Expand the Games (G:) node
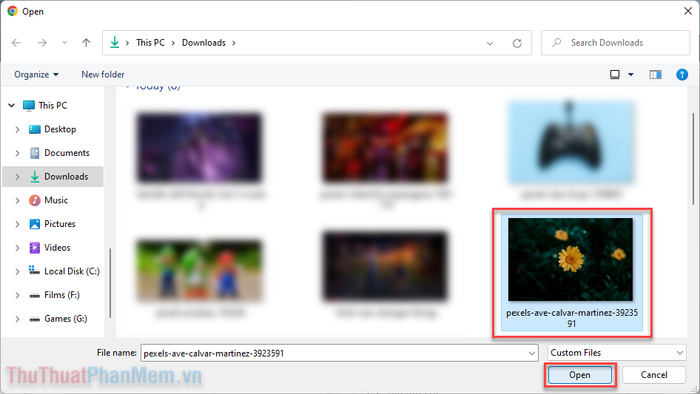This screenshot has height=394, width=700. 17,319
